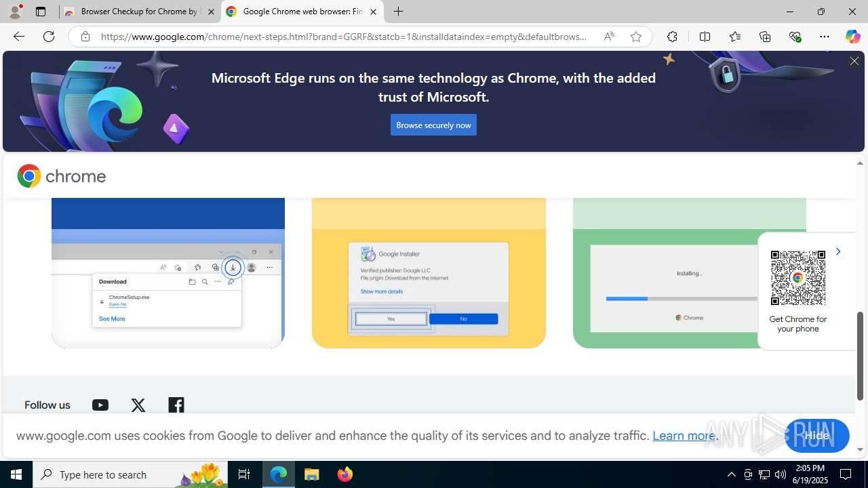Open a new tab

coord(399,12)
